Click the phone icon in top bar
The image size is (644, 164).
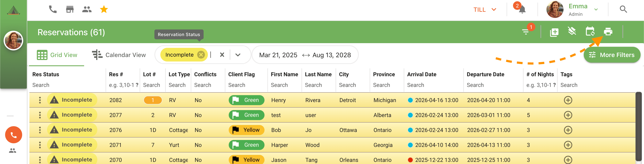(x=53, y=10)
